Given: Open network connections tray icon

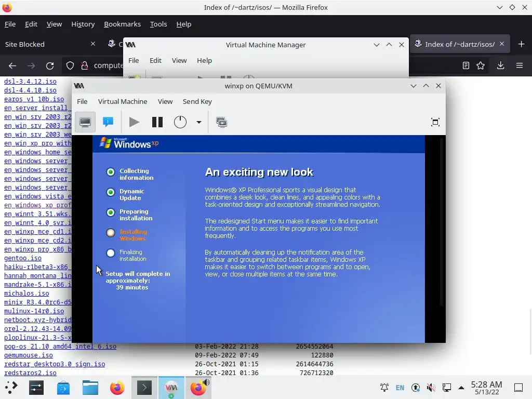Looking at the screenshot, I should [446, 388].
